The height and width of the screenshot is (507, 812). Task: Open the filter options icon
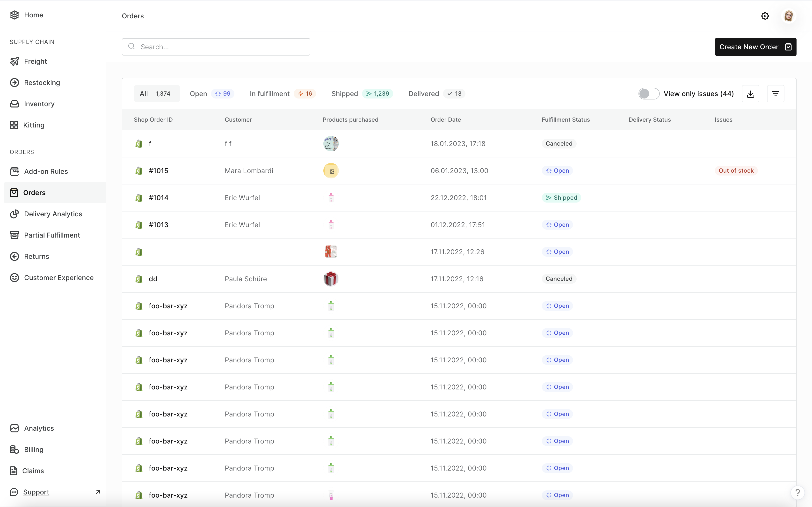(776, 94)
